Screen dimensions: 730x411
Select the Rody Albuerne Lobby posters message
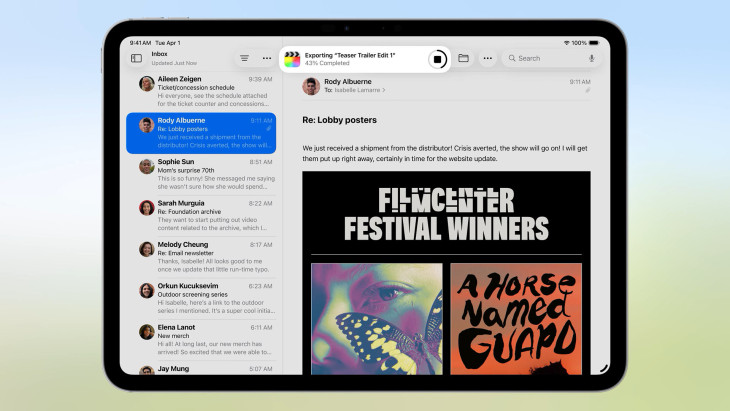click(x=204, y=132)
